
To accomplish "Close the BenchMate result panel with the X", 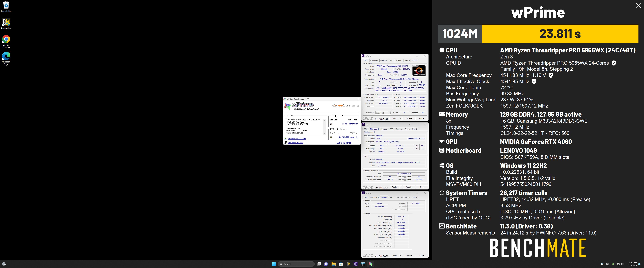I will tap(638, 6).
